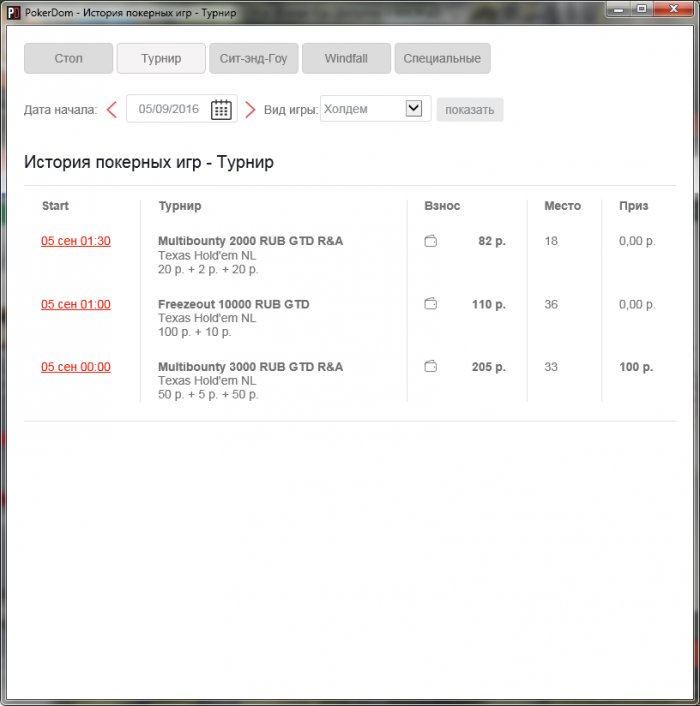Click the 110 р. buy-in amount
The width and height of the screenshot is (700, 706).
489,304
